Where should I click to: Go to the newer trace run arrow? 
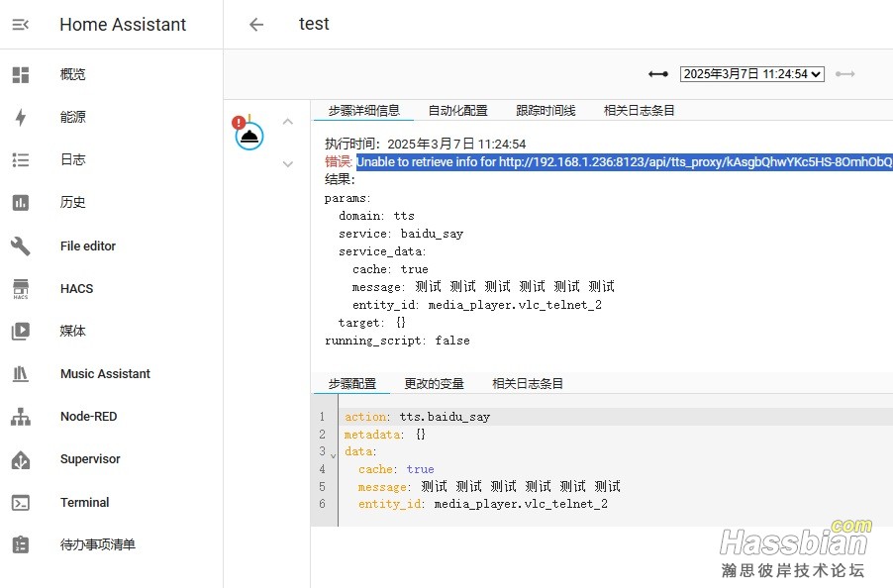pyautogui.click(x=845, y=74)
